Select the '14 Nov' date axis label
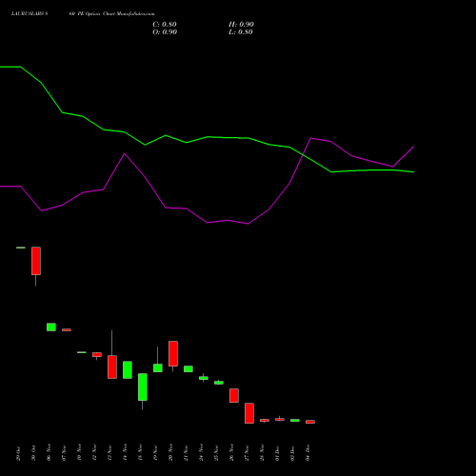Screen dimensions: 476x476 [x=125, y=453]
